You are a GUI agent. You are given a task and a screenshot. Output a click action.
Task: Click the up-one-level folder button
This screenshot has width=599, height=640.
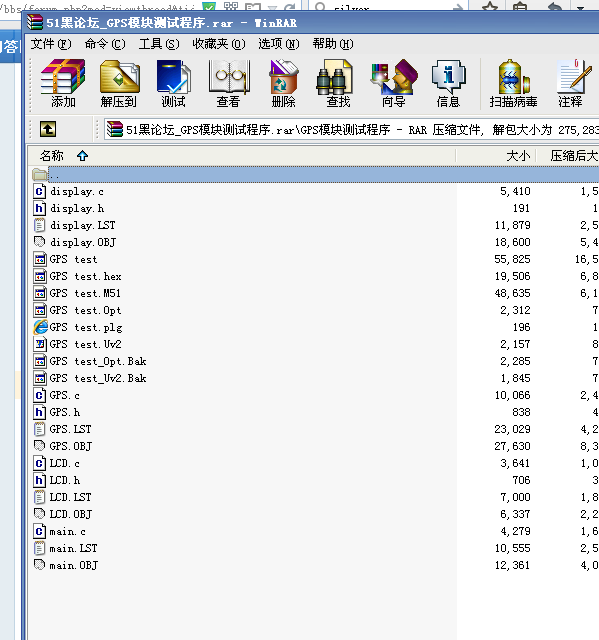click(48, 129)
